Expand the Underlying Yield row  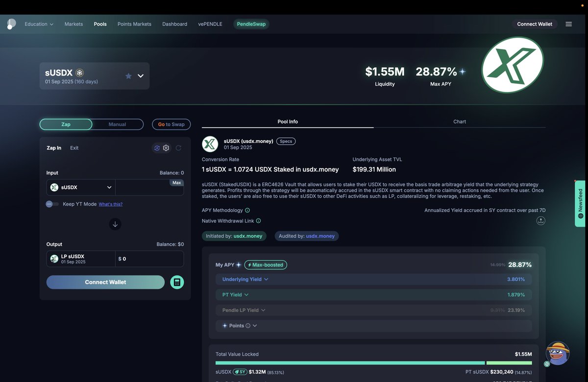point(373,279)
